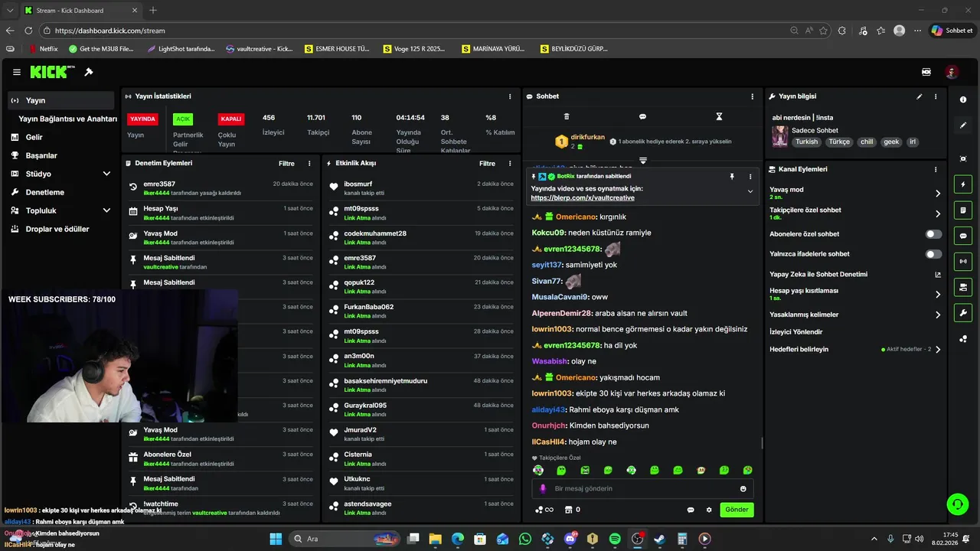
Task: Open Filtre in the Denetim Eylemleri panel
Action: point(286,163)
